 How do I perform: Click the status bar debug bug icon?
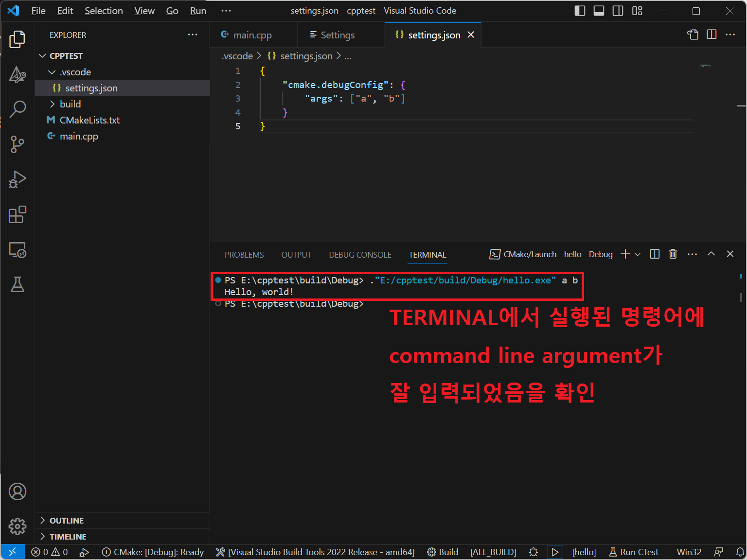534,552
